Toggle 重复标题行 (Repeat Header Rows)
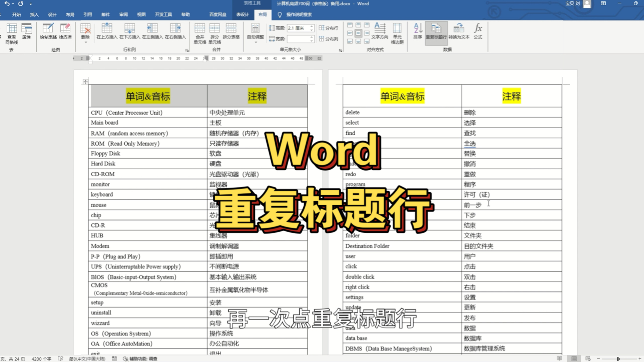The image size is (644, 362). pos(436,32)
